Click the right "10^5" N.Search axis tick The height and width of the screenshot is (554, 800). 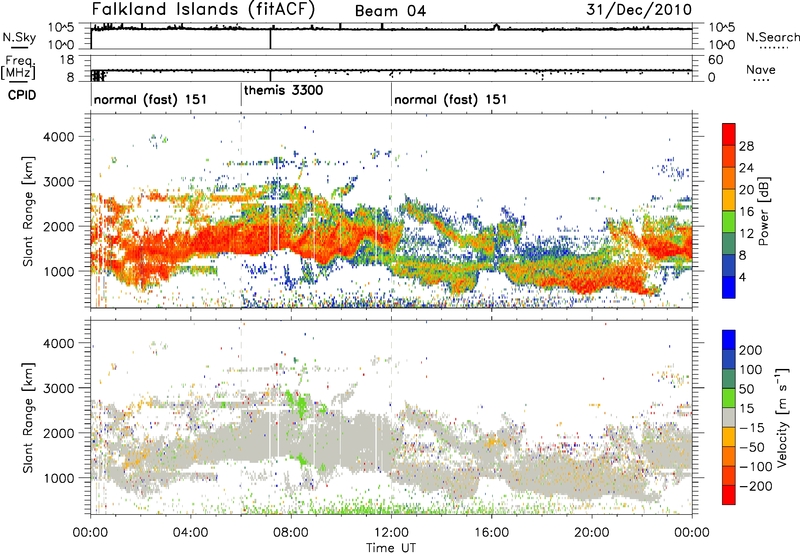[721, 27]
